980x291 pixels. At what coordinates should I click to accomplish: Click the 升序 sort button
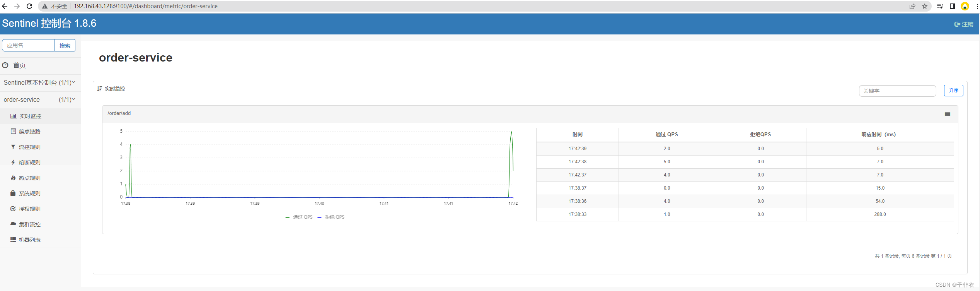point(953,91)
